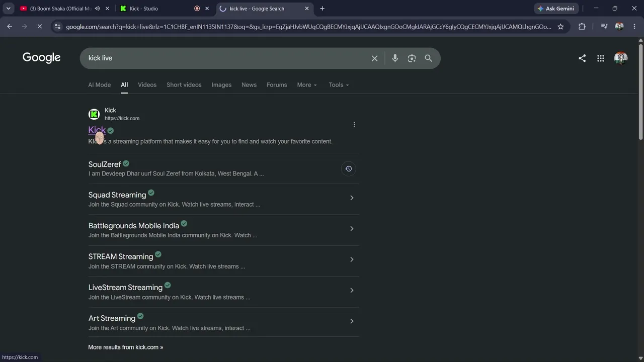Bookmark this page with the star icon

pos(560,27)
